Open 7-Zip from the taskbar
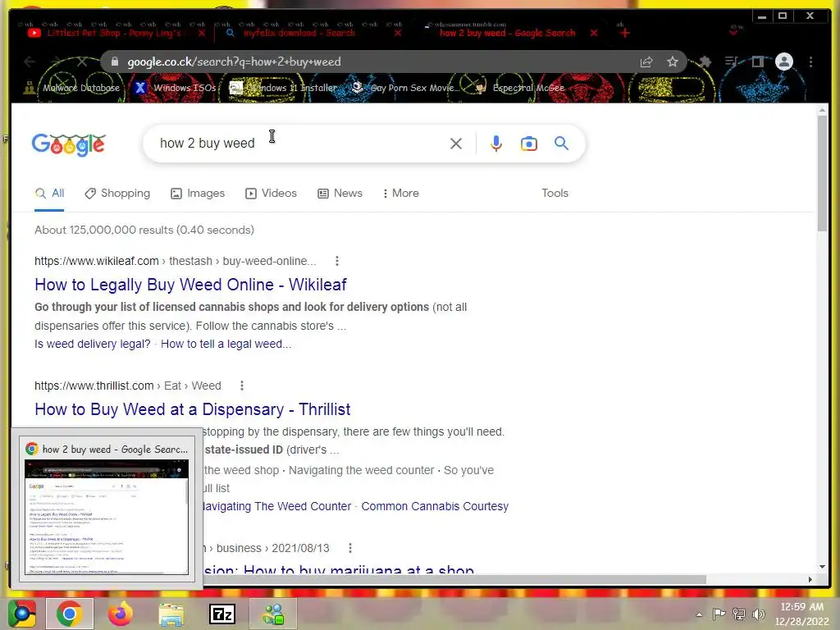The image size is (840, 630). pyautogui.click(x=221, y=614)
